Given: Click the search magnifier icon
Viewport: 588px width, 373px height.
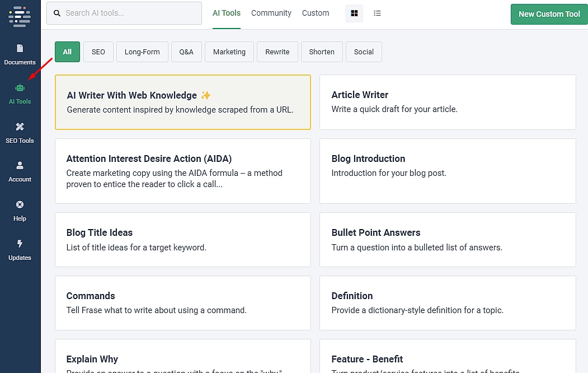Looking at the screenshot, I should [x=57, y=13].
